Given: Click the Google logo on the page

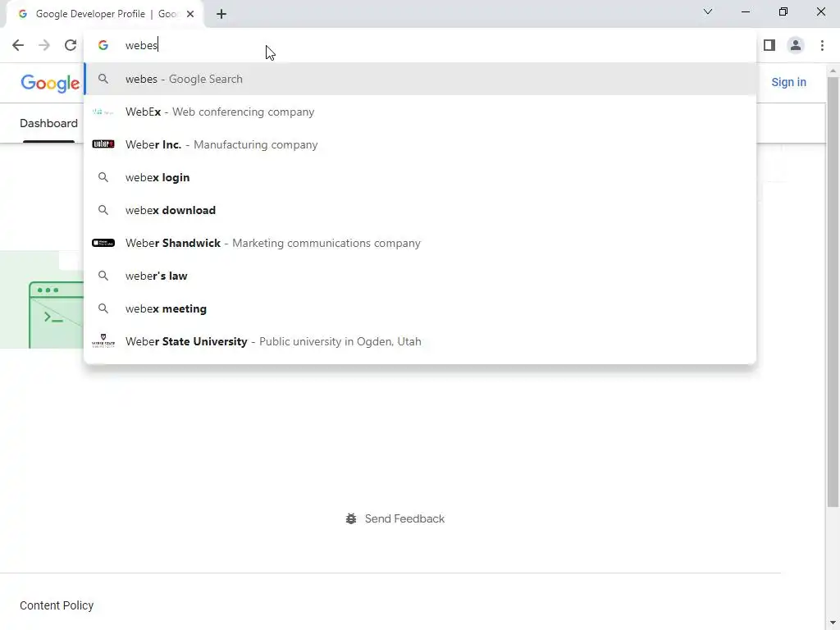Looking at the screenshot, I should pos(50,83).
